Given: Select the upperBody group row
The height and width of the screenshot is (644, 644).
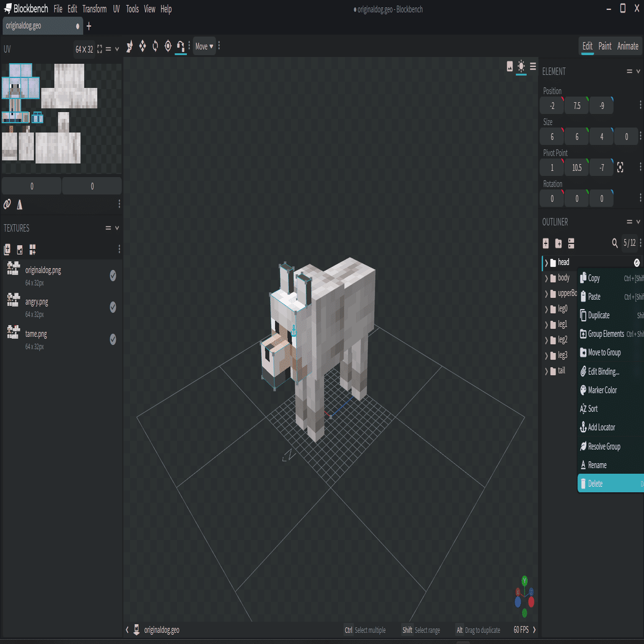Looking at the screenshot, I should coord(559,294).
